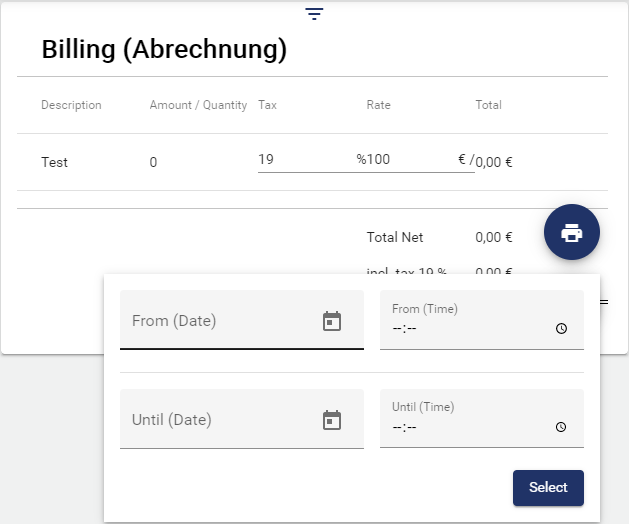Click clock icon in From (Time)
Screen dimensions: 629x524
[561, 328]
